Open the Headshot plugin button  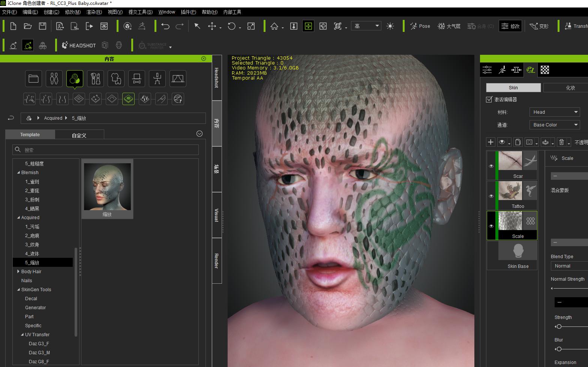click(x=79, y=45)
